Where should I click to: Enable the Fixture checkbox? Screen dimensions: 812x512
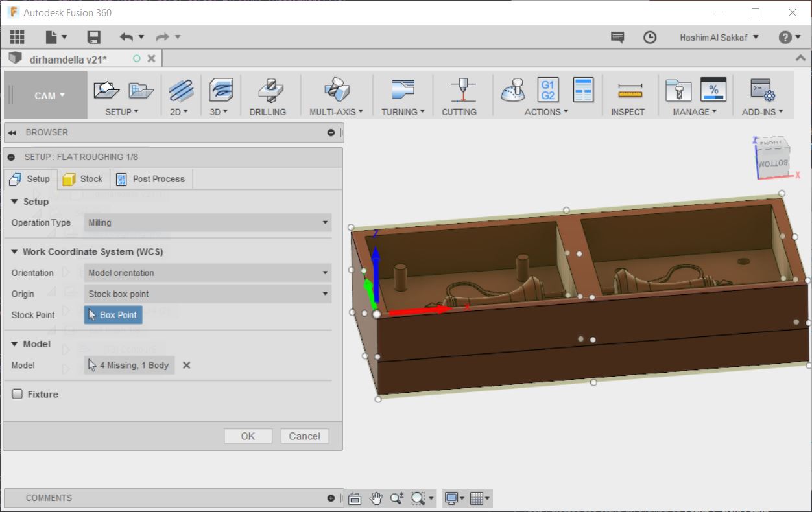coord(18,394)
